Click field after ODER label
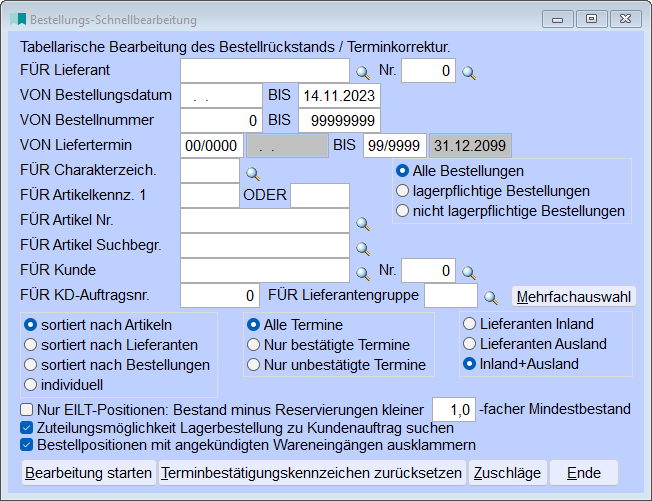This screenshot has width=652, height=501. (x=320, y=195)
